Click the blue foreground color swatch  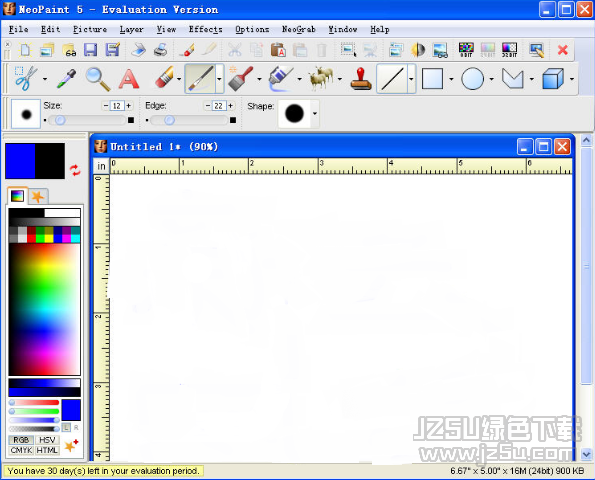click(x=20, y=161)
